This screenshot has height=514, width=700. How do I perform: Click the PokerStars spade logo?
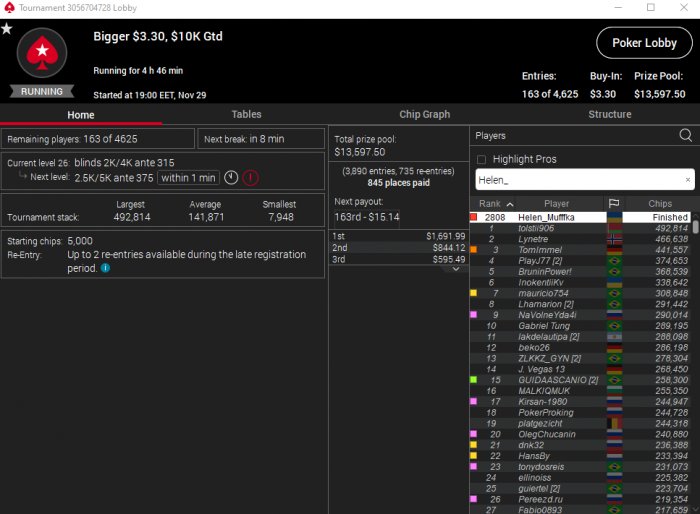pos(42,53)
